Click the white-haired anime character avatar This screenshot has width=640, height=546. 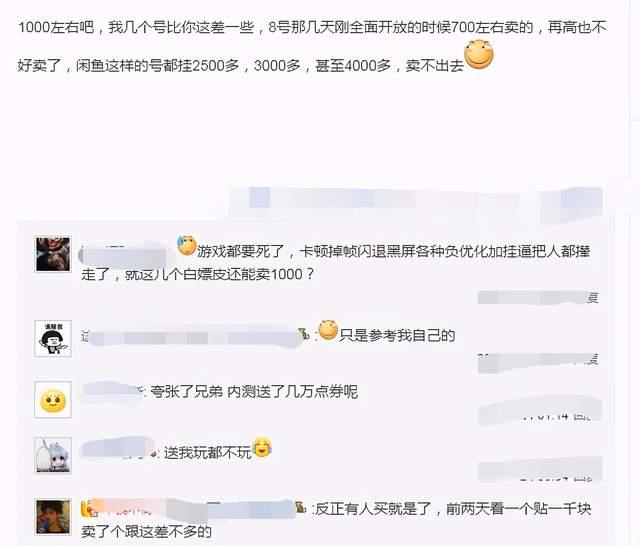(x=53, y=455)
